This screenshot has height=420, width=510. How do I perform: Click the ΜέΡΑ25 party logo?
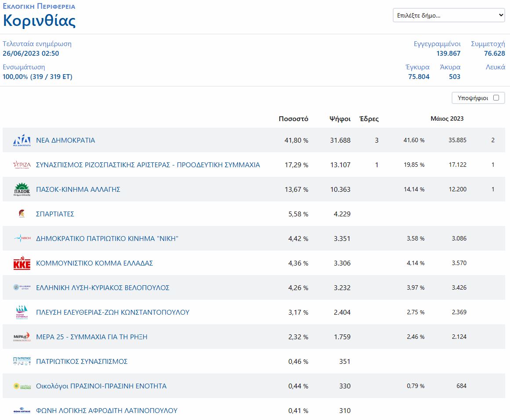[x=22, y=337]
